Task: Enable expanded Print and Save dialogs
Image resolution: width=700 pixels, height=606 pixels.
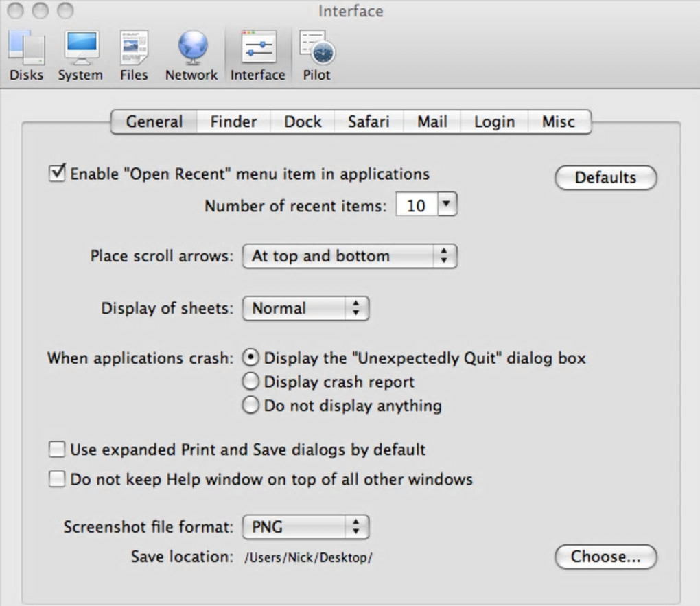Action: [57, 450]
